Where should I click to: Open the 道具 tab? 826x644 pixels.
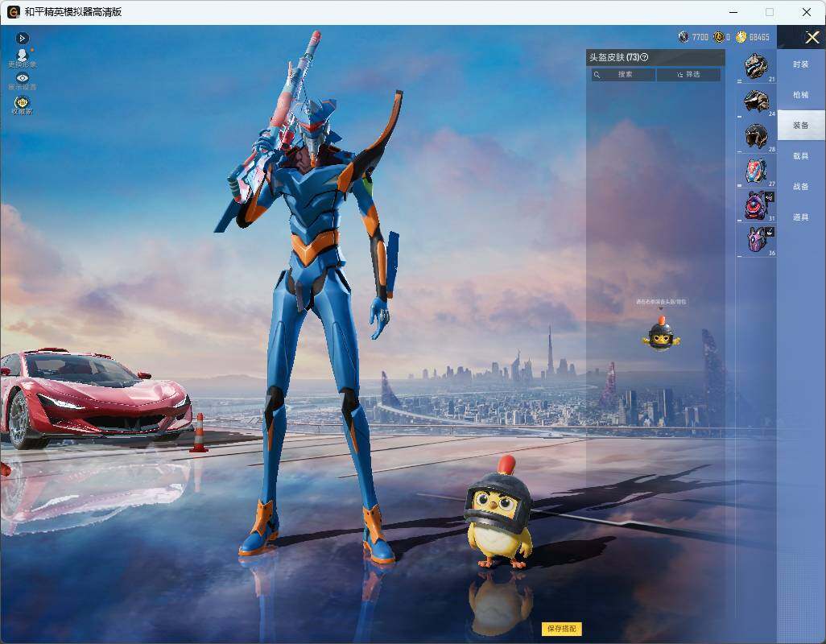pyautogui.click(x=801, y=217)
